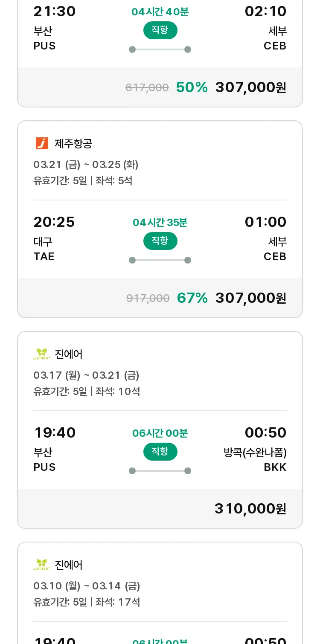This screenshot has width=320, height=644.
Task: Click the Jin Air logo on 03.10 card
Action: (x=42, y=565)
